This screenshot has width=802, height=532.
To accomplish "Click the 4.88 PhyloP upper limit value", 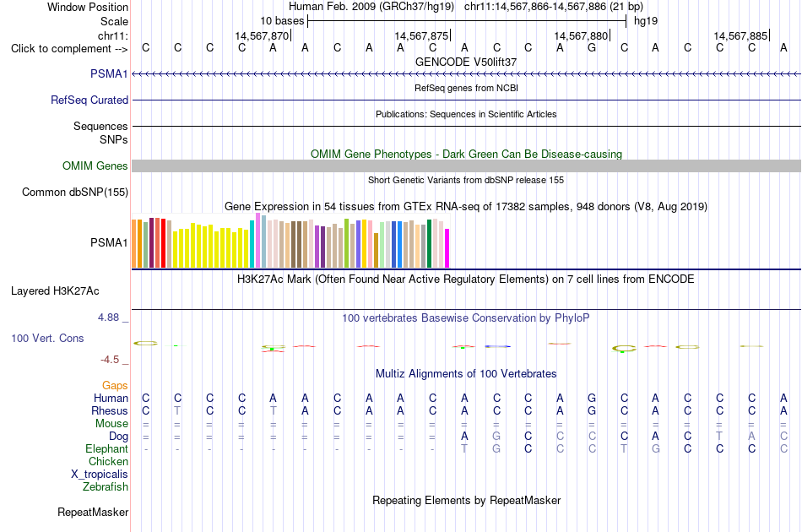I will coord(108,318).
